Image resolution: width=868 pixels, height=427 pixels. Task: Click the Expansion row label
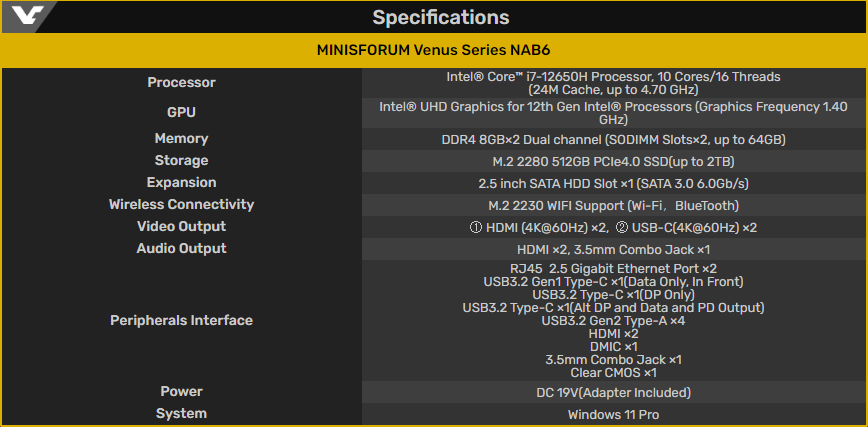click(182, 182)
